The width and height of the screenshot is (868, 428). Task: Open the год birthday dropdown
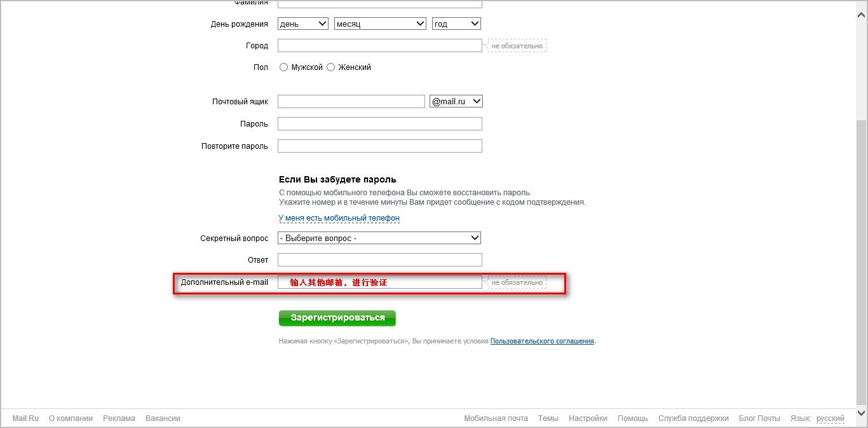(x=456, y=24)
